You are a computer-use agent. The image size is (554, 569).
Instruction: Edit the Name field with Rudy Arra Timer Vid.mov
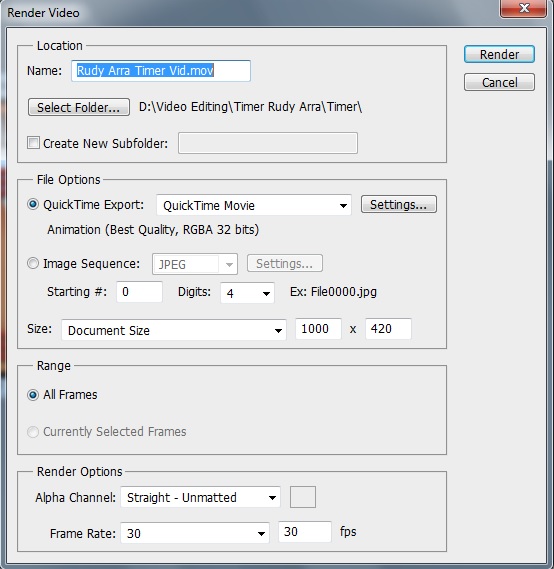pyautogui.click(x=161, y=71)
